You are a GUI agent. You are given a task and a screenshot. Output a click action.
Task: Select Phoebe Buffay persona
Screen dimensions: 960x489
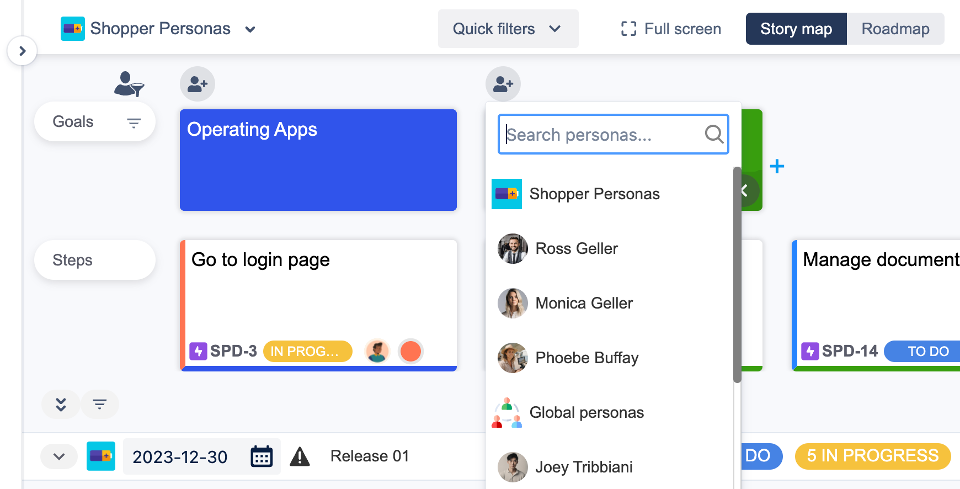click(x=609, y=357)
